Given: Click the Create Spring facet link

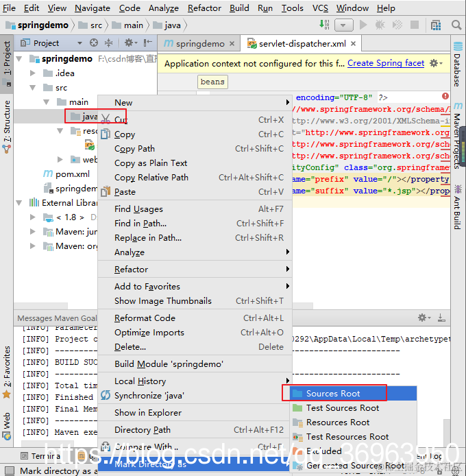Looking at the screenshot, I should click(386, 63).
